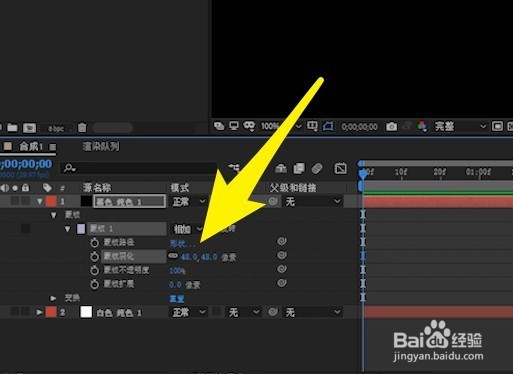Collapse layer 1 with its disclosure triangle
Screen dimensions: 513x374
(x=40, y=202)
